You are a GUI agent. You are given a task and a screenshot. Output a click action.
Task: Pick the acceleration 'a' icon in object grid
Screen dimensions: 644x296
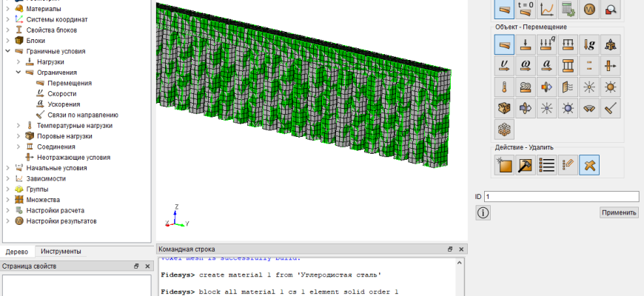tap(547, 66)
